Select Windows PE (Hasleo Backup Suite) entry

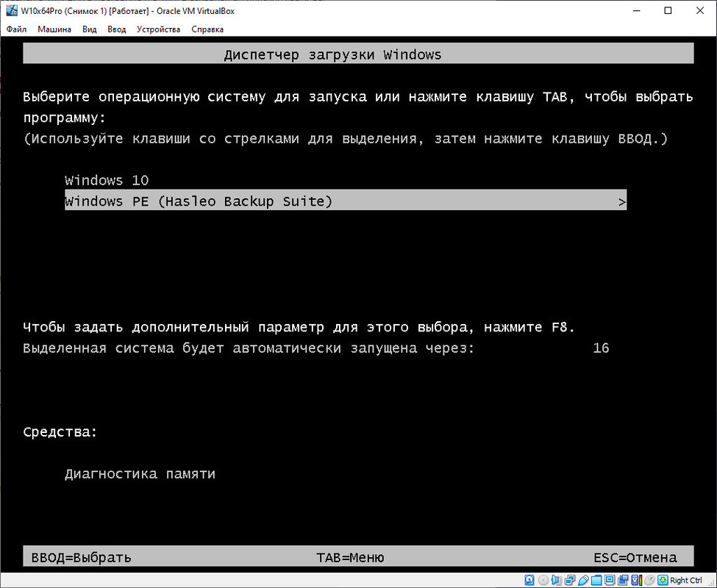(x=346, y=201)
